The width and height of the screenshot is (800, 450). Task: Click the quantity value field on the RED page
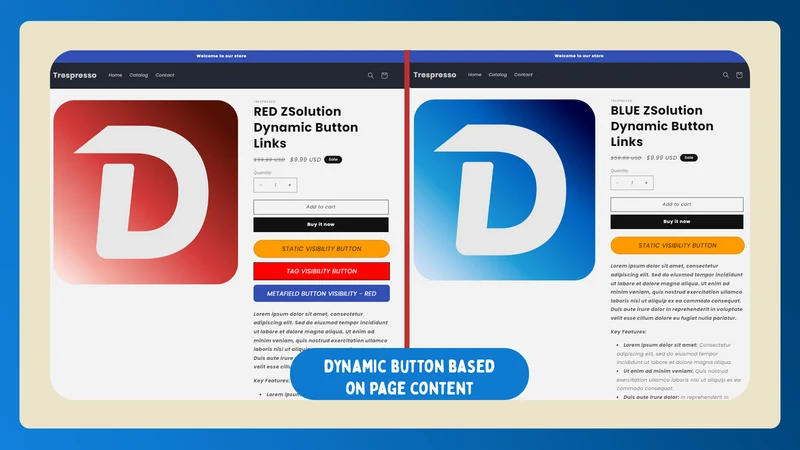pos(275,185)
